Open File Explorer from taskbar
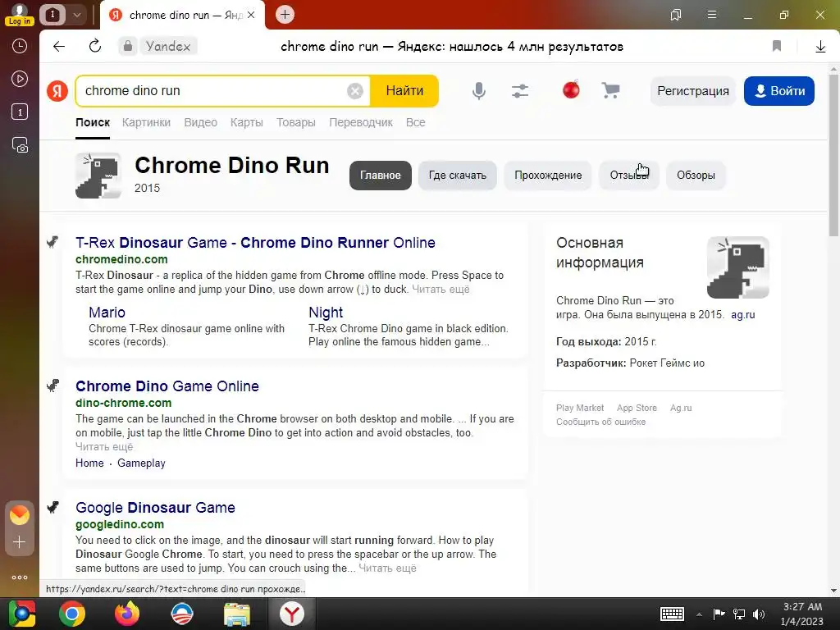The height and width of the screenshot is (630, 840). click(237, 614)
